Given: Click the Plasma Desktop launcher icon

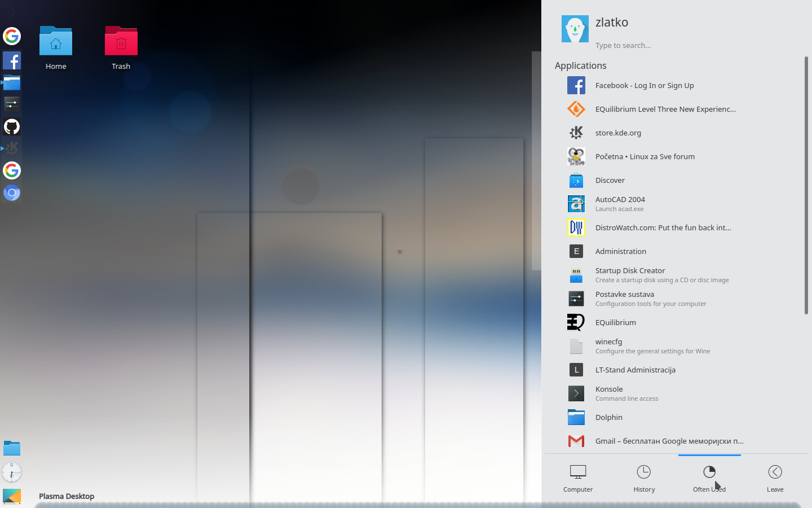Looking at the screenshot, I should [x=12, y=496].
